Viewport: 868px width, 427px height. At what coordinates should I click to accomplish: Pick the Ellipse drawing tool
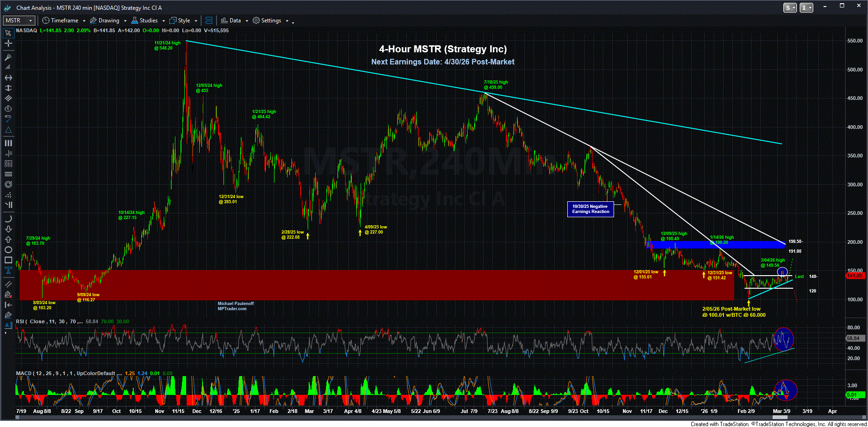coord(8,250)
